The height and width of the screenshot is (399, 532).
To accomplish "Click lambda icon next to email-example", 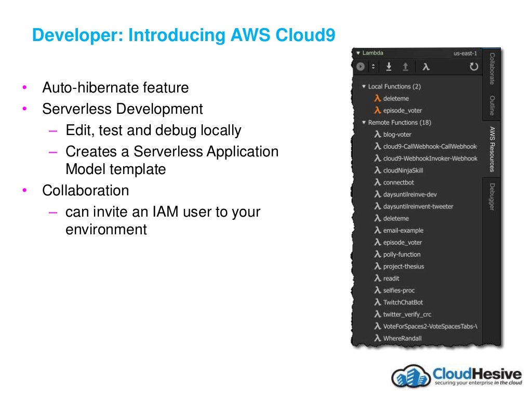I will (377, 230).
